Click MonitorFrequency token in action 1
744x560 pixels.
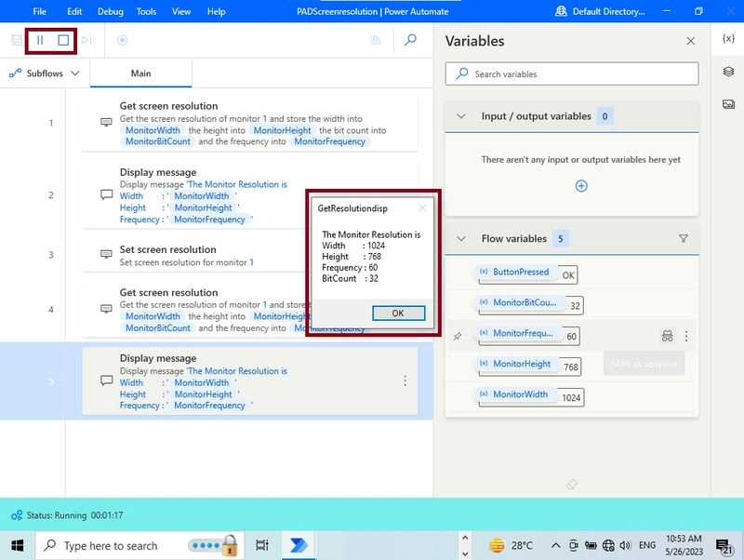(x=330, y=141)
